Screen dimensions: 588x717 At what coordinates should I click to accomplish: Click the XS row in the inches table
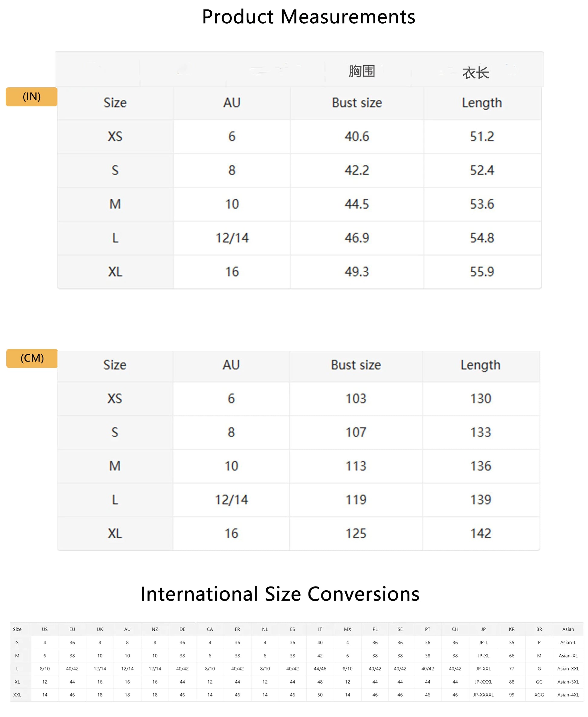115,137
